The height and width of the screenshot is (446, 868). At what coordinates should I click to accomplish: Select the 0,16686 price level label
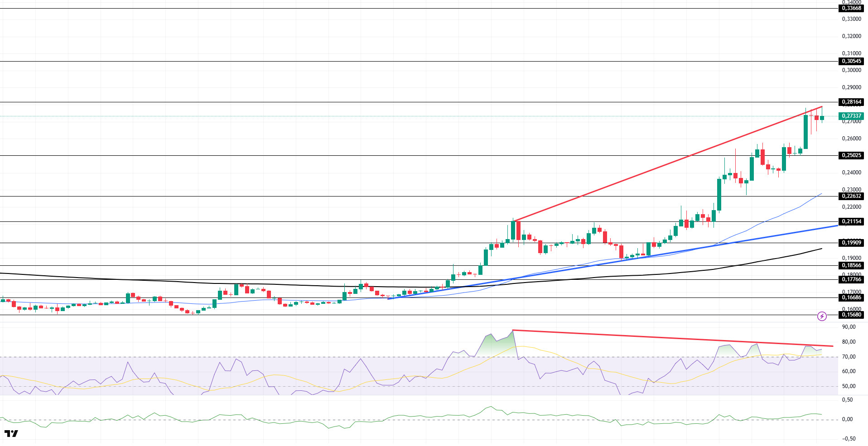click(851, 297)
